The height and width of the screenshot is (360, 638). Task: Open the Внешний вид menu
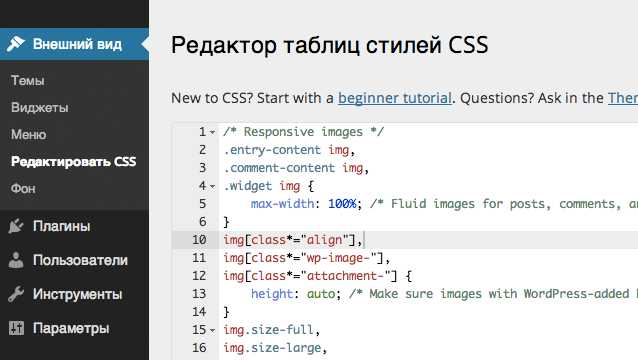tap(74, 44)
